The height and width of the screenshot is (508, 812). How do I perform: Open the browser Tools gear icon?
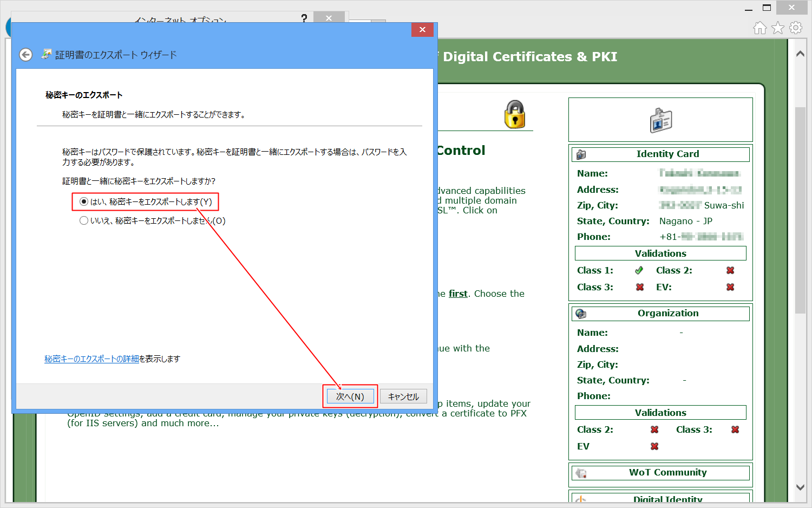(x=796, y=28)
